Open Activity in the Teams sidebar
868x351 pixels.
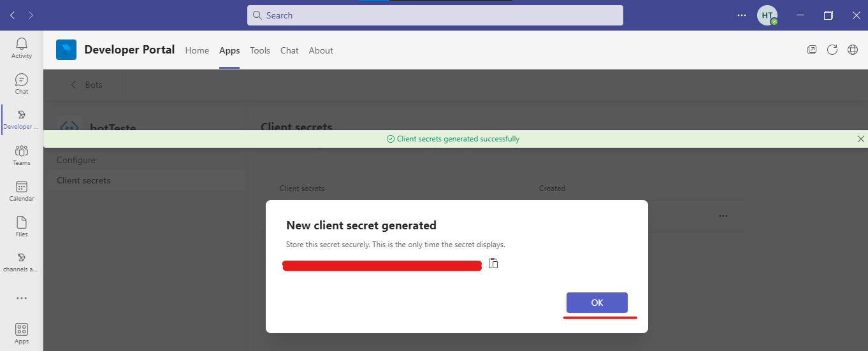[x=22, y=48]
